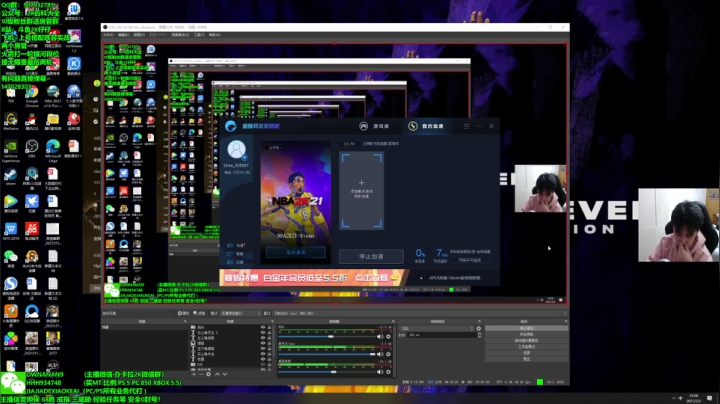Open the OBS 帮助 menu
This screenshot has height=404, width=720.
pyautogui.click(x=214, y=35)
